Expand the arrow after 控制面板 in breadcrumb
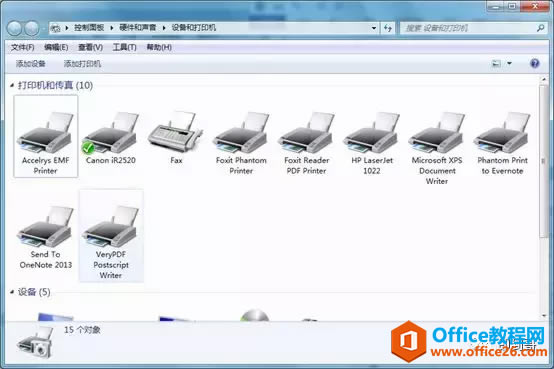Image resolution: width=554 pixels, height=369 pixels. 112,28
